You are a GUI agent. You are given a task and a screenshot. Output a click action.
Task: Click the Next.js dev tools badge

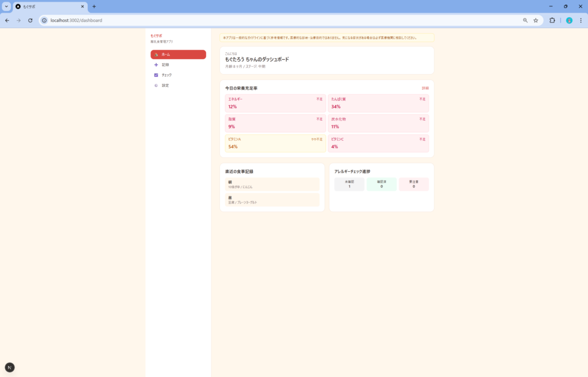click(10, 367)
